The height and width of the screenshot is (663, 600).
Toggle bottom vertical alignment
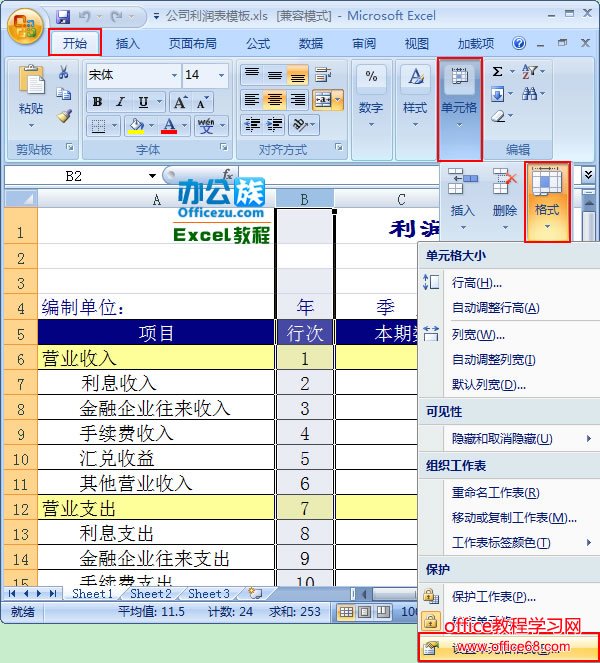click(x=298, y=75)
